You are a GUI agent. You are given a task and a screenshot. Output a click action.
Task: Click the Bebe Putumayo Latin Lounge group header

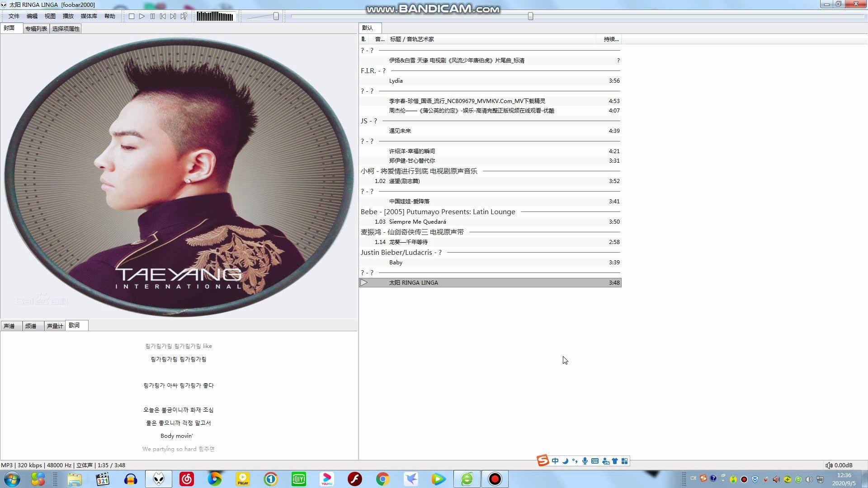pyautogui.click(x=490, y=212)
